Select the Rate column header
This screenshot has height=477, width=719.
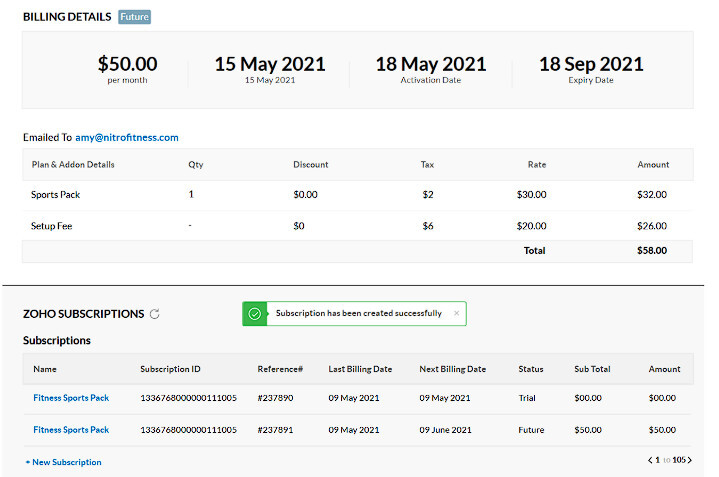[x=536, y=165]
